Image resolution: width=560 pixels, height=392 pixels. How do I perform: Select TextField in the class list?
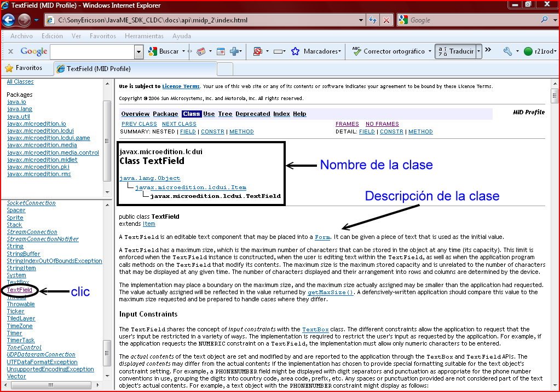19,290
